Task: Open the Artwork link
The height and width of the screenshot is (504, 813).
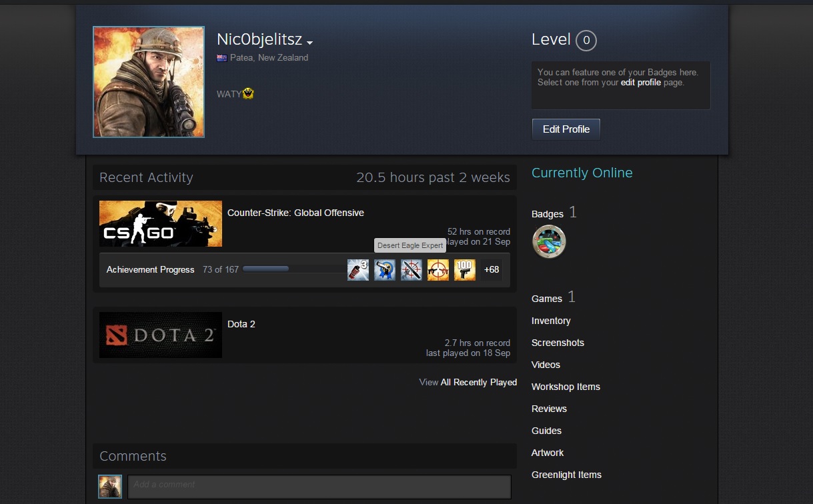Action: click(x=548, y=453)
